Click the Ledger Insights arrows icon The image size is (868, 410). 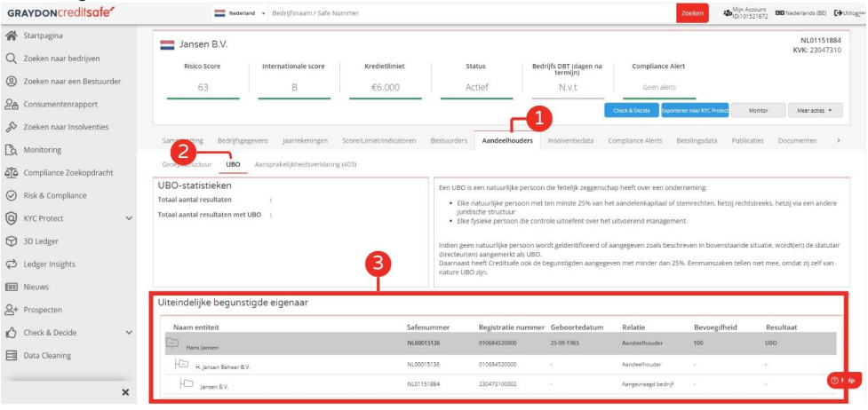tap(11, 264)
